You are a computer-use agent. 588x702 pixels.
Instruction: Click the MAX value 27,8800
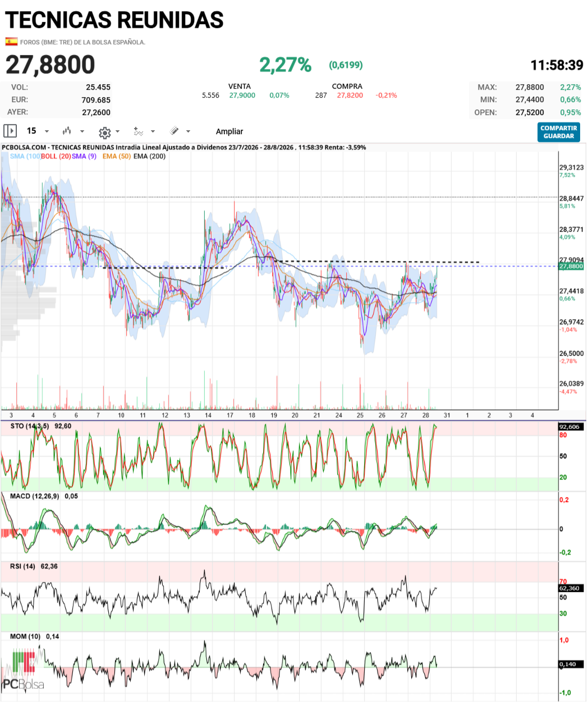coord(530,87)
